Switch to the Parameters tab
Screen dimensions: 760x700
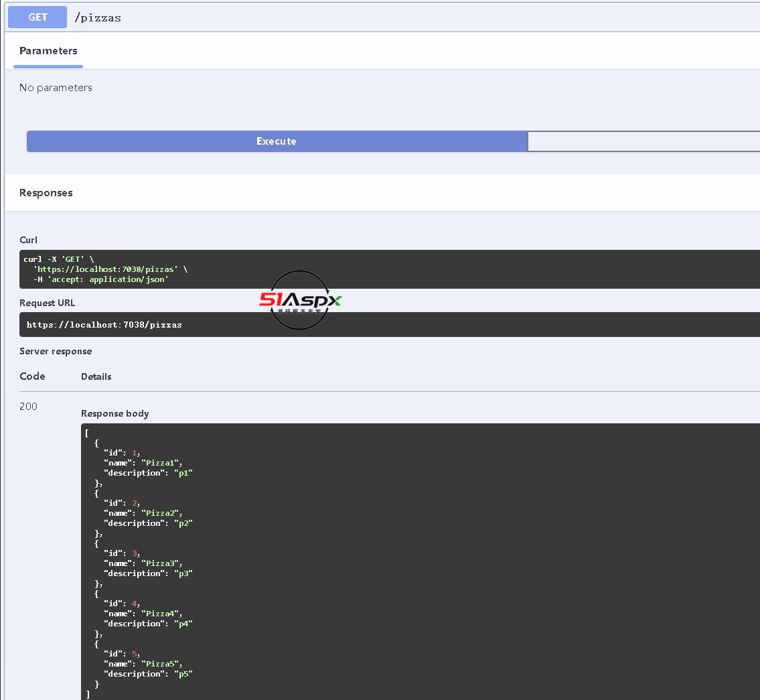point(48,51)
